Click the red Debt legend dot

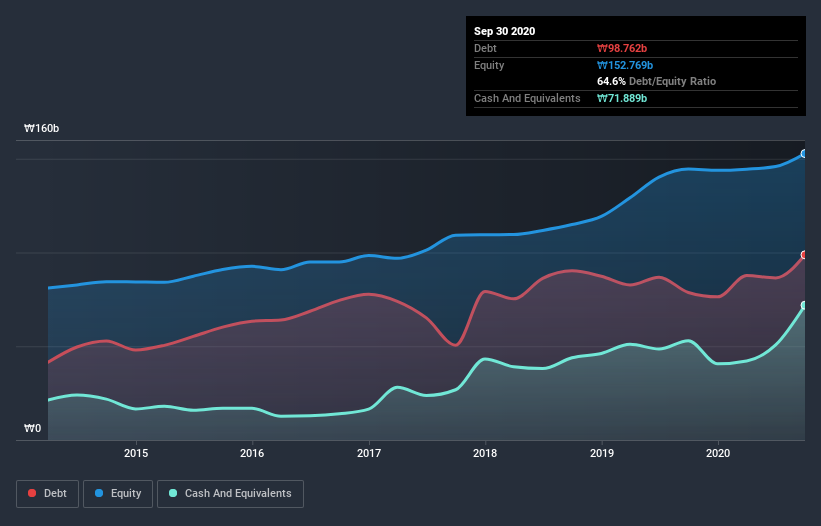32,493
